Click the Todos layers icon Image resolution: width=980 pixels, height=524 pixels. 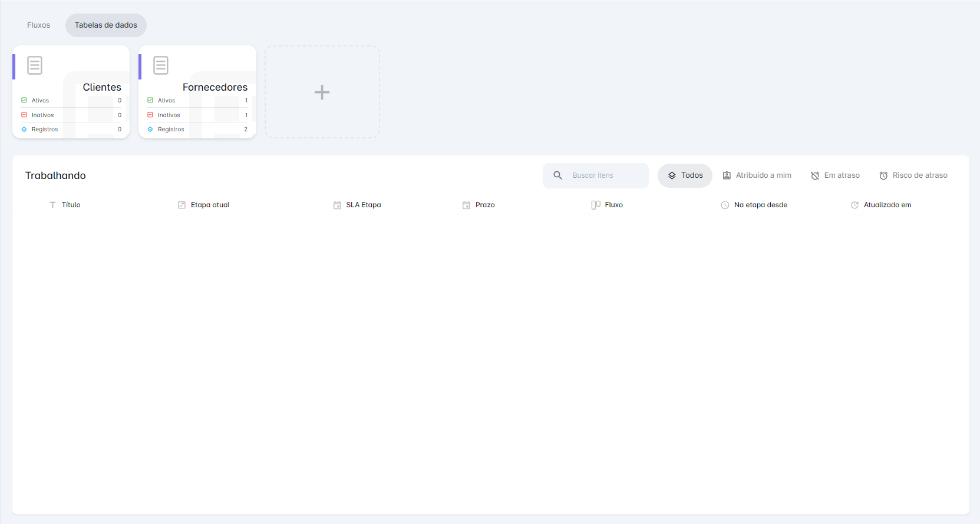[x=672, y=175]
